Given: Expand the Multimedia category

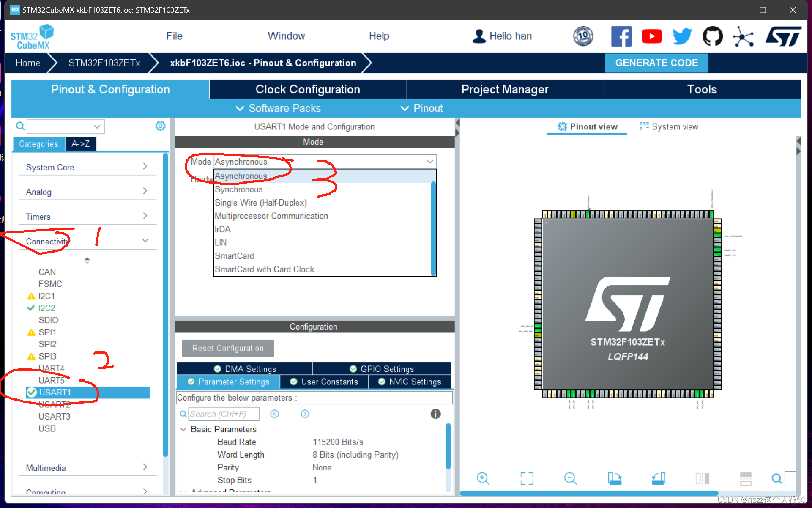Looking at the screenshot, I should point(87,467).
